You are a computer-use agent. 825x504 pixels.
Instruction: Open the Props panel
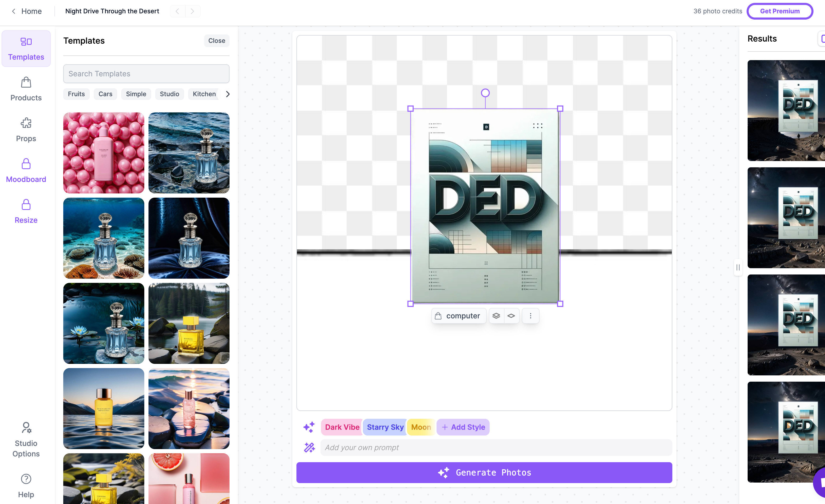(26, 130)
